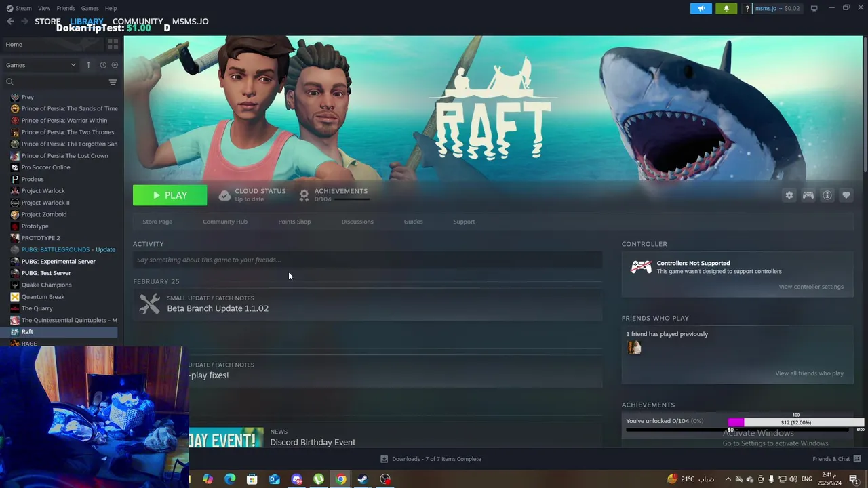
Task: Open the Help menu
Action: 111,8
